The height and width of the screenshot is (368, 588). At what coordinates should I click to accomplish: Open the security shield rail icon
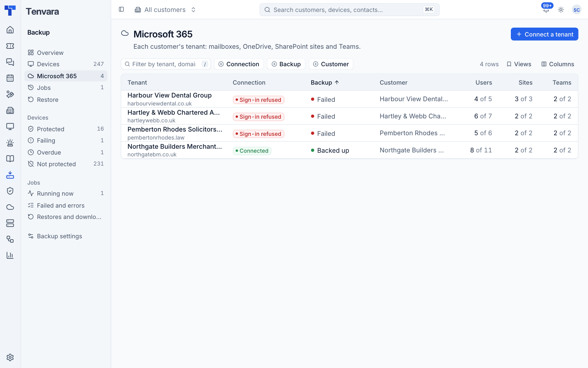coord(10,191)
